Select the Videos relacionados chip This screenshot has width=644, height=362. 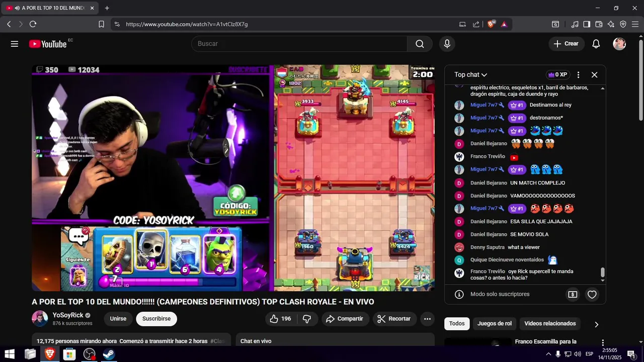click(x=550, y=324)
